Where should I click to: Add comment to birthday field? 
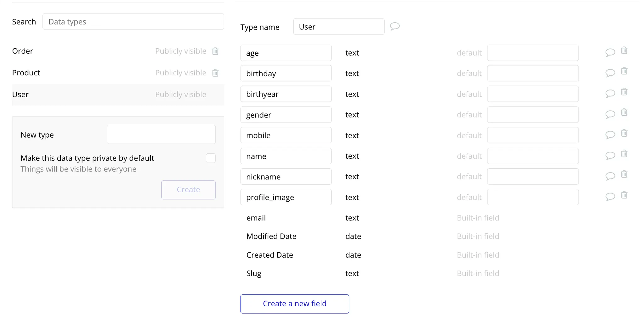[610, 73]
